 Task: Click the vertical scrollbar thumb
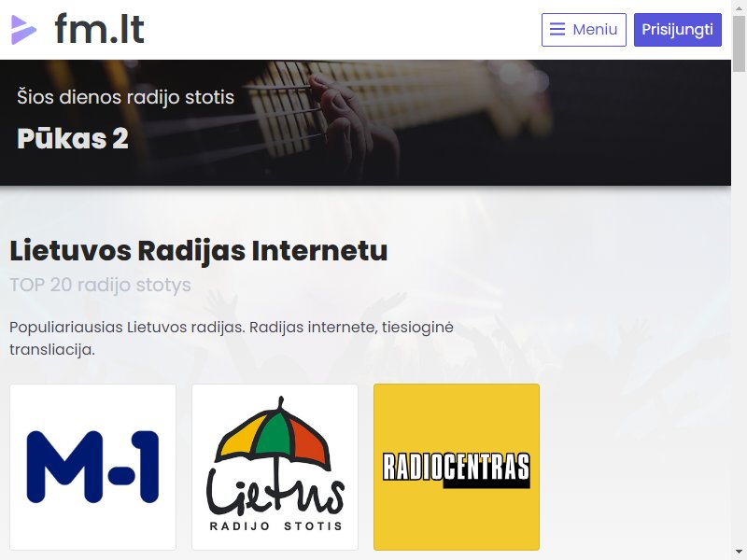pos(739,43)
